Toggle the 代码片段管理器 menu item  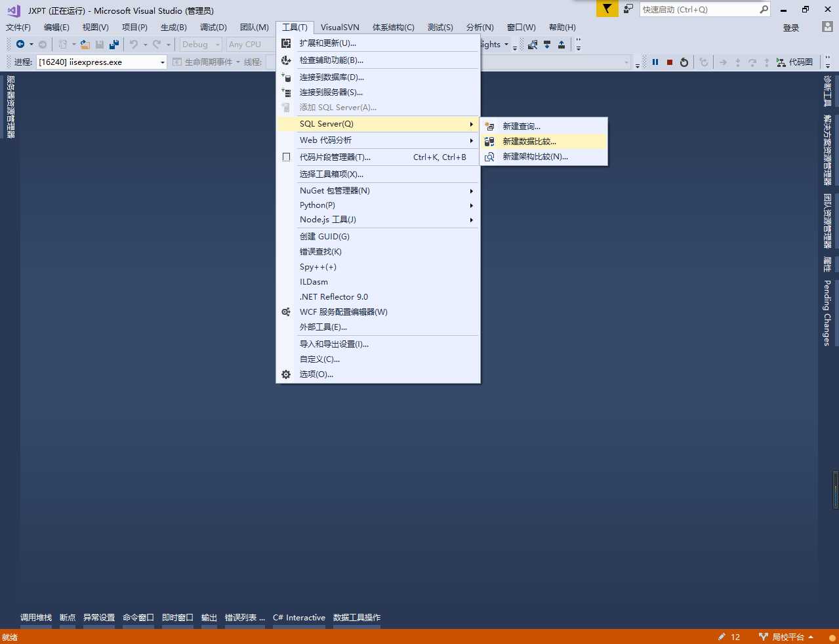pyautogui.click(x=378, y=157)
